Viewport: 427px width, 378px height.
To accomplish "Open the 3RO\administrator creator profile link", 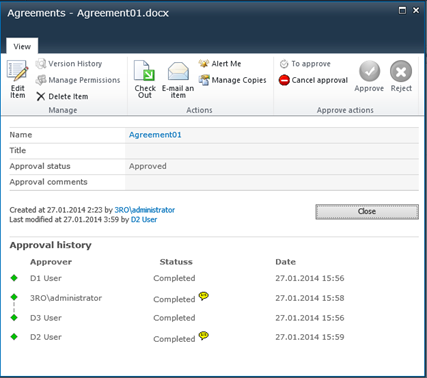I will 145,210.
